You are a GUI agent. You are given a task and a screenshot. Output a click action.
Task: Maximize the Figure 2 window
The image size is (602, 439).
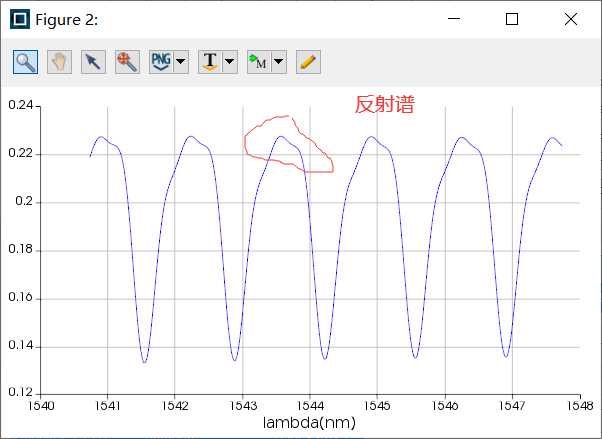coord(512,19)
